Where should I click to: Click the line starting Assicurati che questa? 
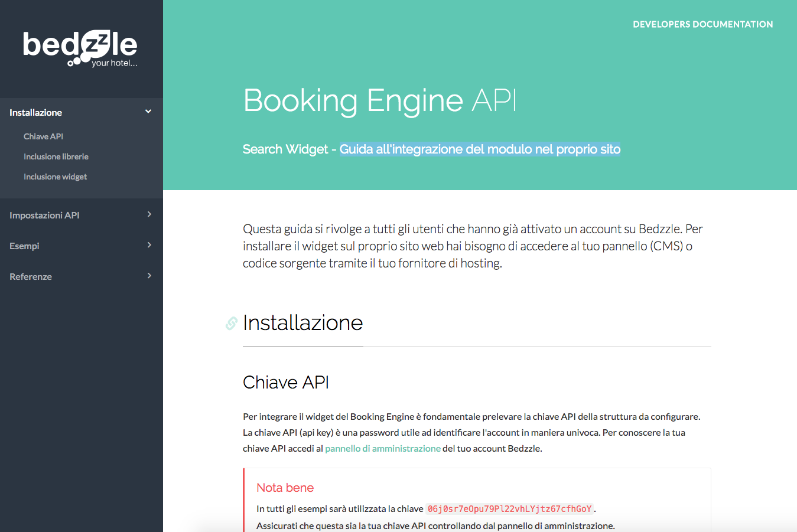435,526
